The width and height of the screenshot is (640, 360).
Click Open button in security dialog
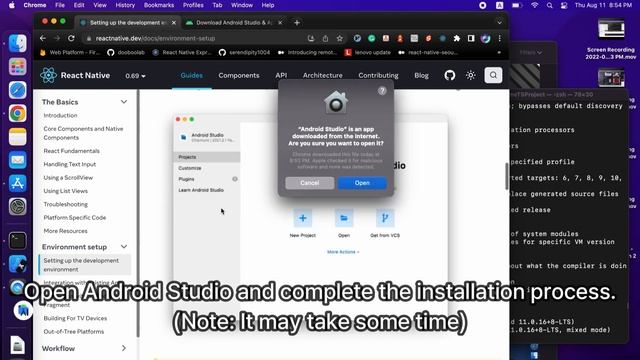(x=362, y=183)
